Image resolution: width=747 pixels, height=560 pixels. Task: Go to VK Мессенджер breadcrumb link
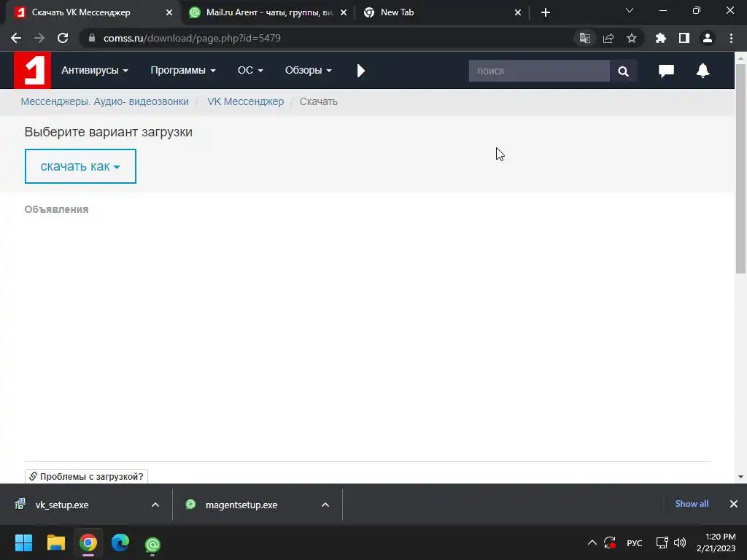245,101
